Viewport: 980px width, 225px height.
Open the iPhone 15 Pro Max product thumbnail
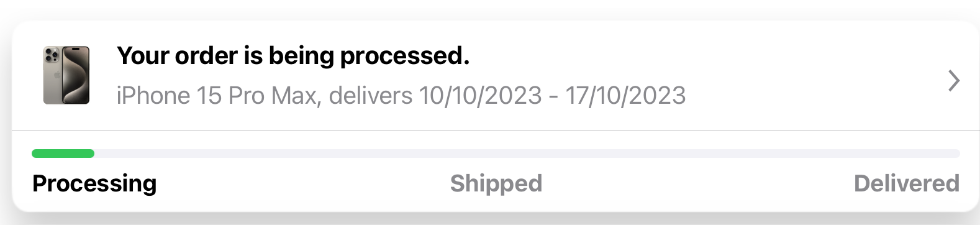[66, 75]
